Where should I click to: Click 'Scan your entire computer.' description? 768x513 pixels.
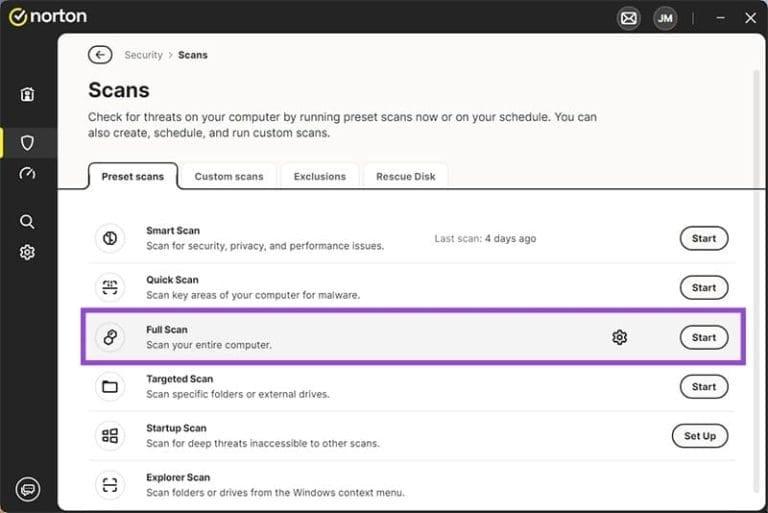[209, 345]
